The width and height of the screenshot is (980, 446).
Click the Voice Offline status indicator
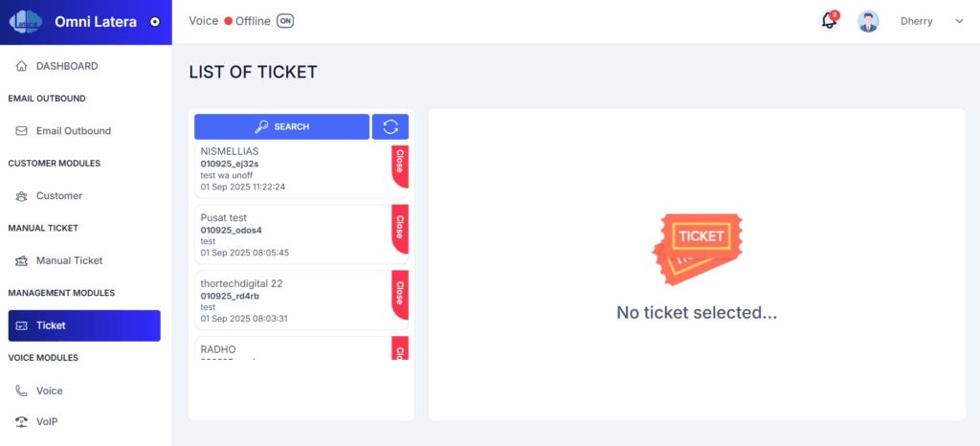[x=247, y=21]
